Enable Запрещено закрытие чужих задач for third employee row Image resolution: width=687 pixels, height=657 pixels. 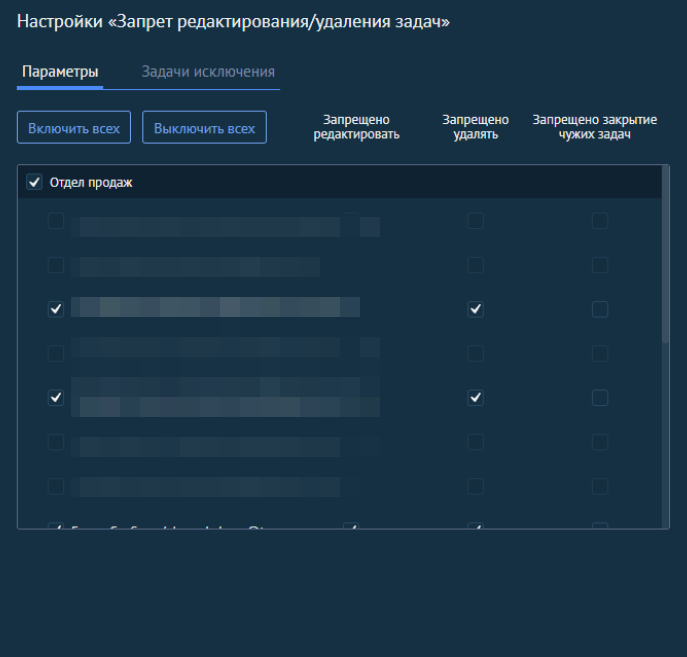pyautogui.click(x=600, y=309)
